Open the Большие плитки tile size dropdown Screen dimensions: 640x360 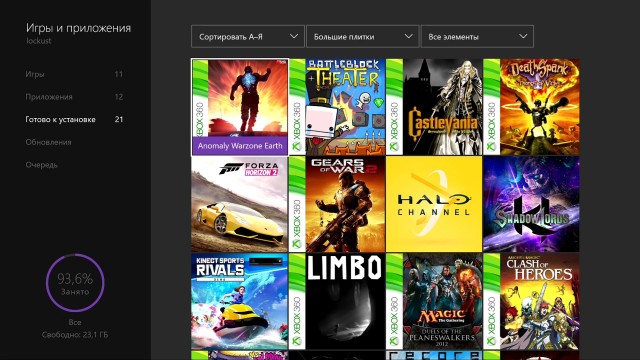pos(362,36)
